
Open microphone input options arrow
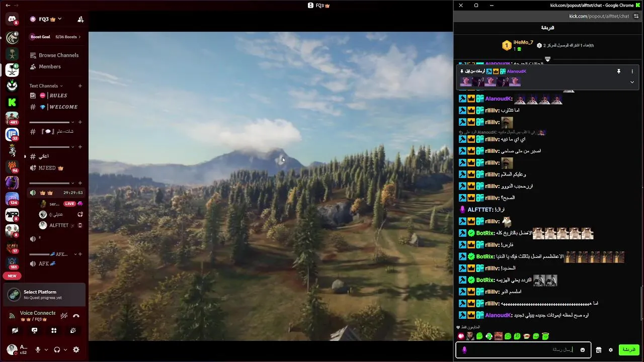pos(46,350)
